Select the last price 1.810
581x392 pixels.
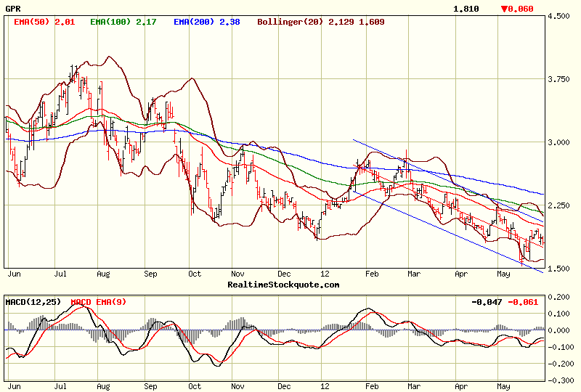(466, 9)
